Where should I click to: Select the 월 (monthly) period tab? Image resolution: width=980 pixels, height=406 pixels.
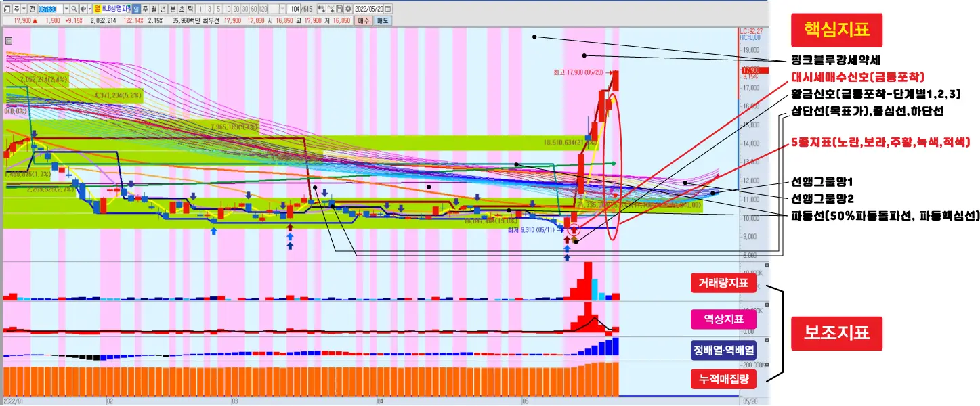154,9
